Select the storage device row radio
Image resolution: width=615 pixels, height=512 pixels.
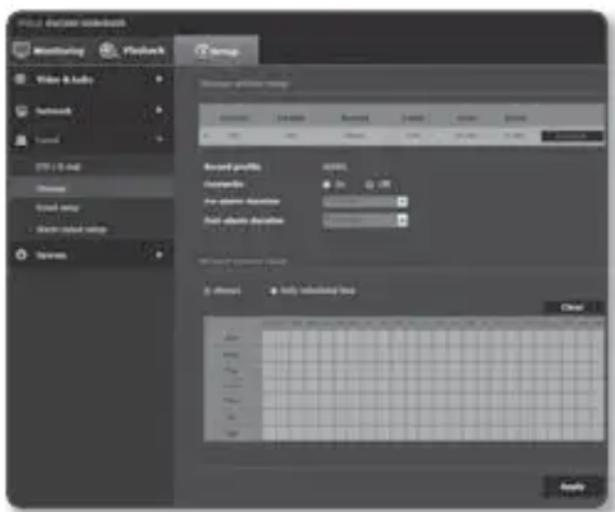point(207,136)
